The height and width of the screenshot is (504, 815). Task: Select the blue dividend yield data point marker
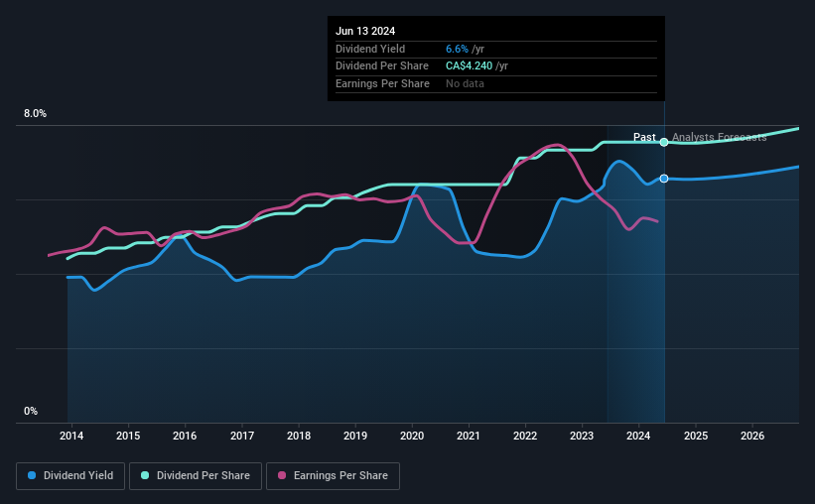click(664, 179)
